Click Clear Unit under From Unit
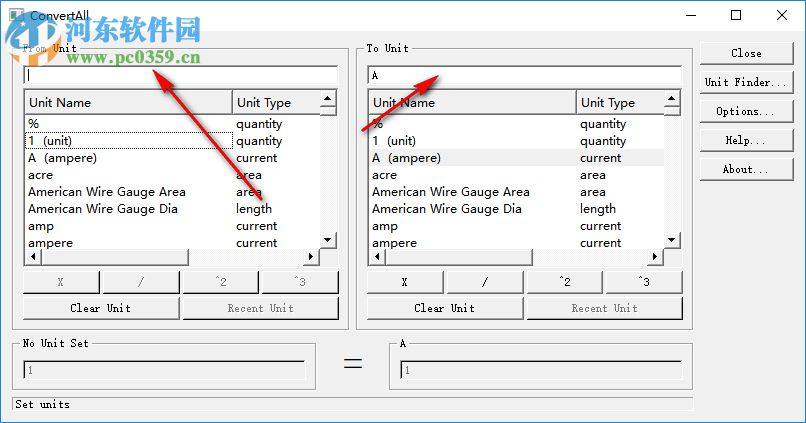This screenshot has width=806, height=423. [101, 308]
